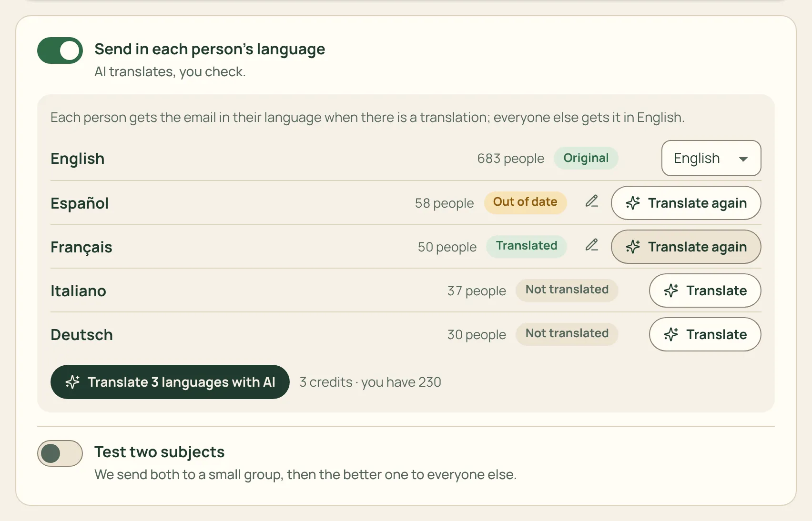The image size is (812, 521).
Task: Enable the Test two subjects toggle
Action: tap(60, 453)
